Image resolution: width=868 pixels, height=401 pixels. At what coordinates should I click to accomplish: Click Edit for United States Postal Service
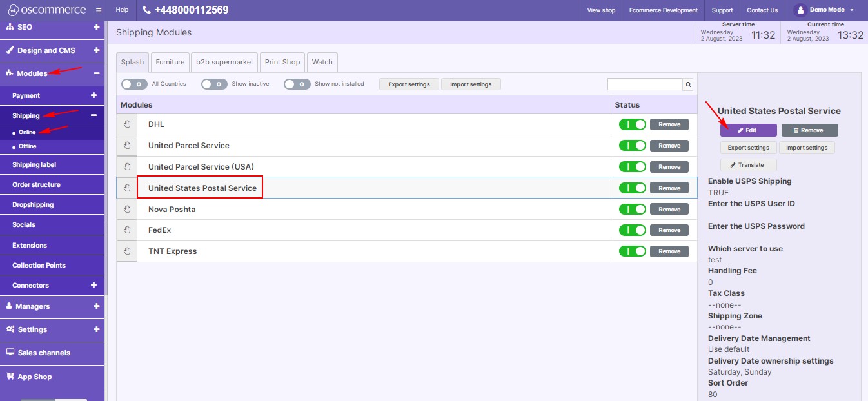(748, 130)
